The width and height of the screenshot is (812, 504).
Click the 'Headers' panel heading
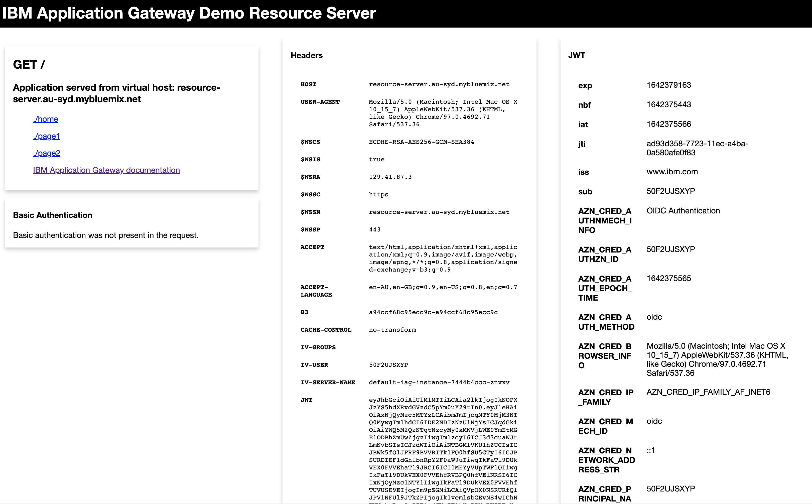tap(307, 55)
